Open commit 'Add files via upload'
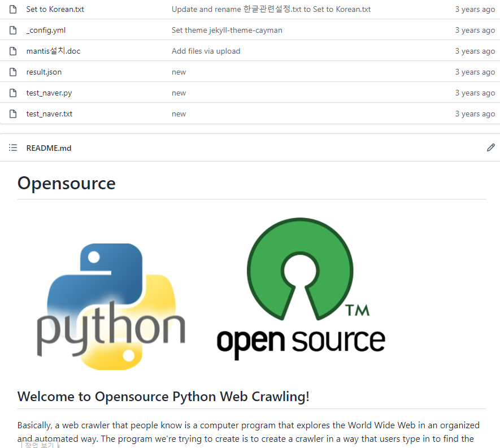 206,51
